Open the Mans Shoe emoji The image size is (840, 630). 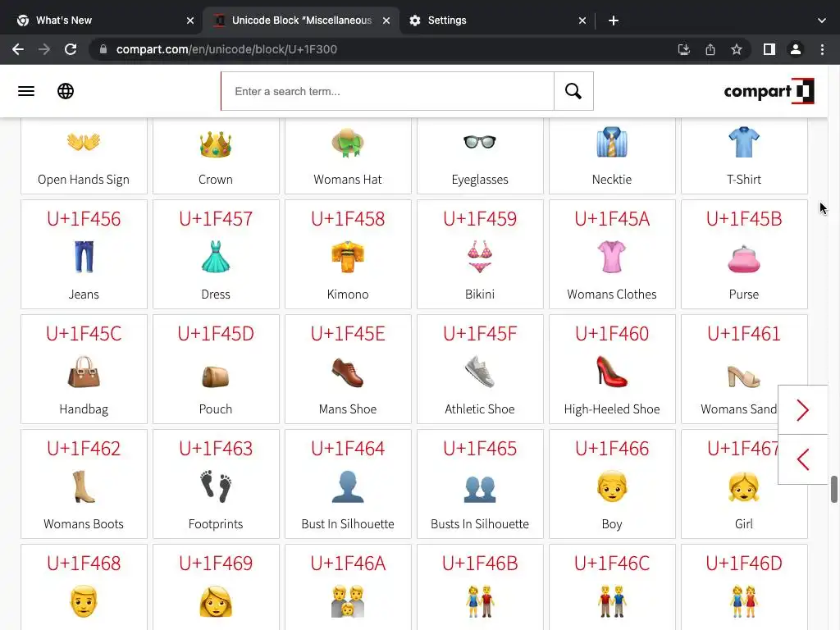(348, 369)
